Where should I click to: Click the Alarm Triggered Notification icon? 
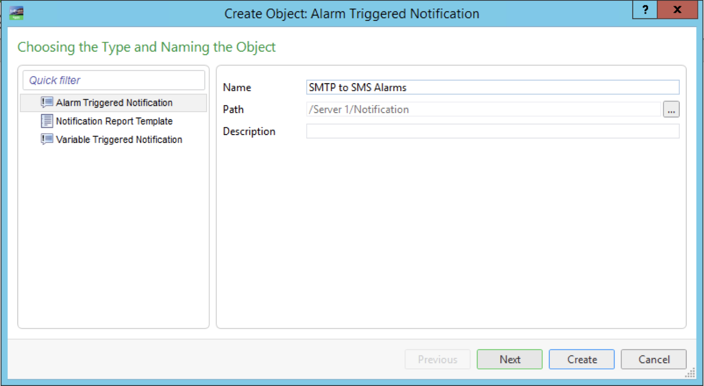(x=47, y=103)
